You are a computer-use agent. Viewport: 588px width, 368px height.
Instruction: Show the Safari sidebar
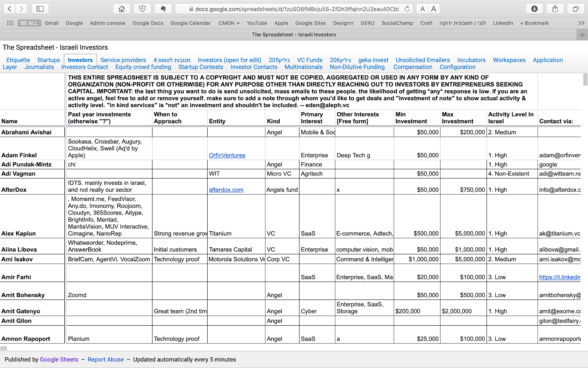pyautogui.click(x=40, y=9)
